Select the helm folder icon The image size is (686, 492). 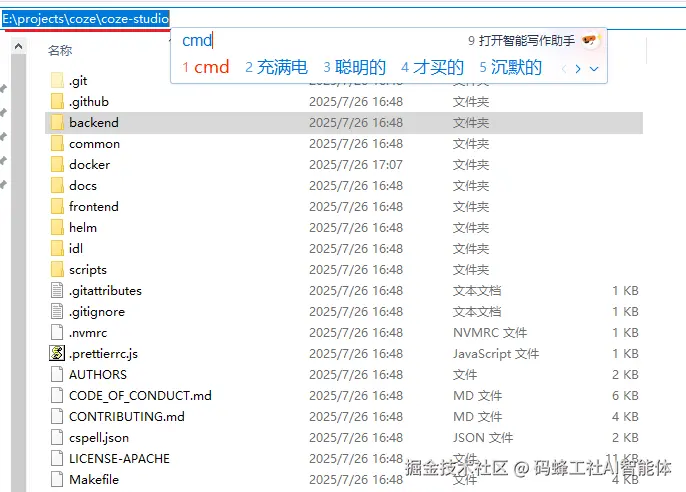pos(57,227)
